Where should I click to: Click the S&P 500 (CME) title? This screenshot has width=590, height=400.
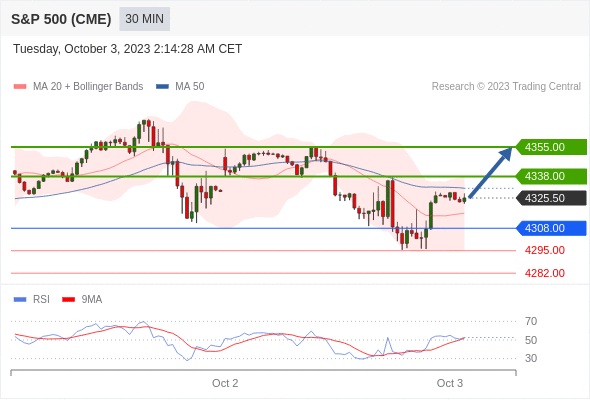tap(61, 19)
